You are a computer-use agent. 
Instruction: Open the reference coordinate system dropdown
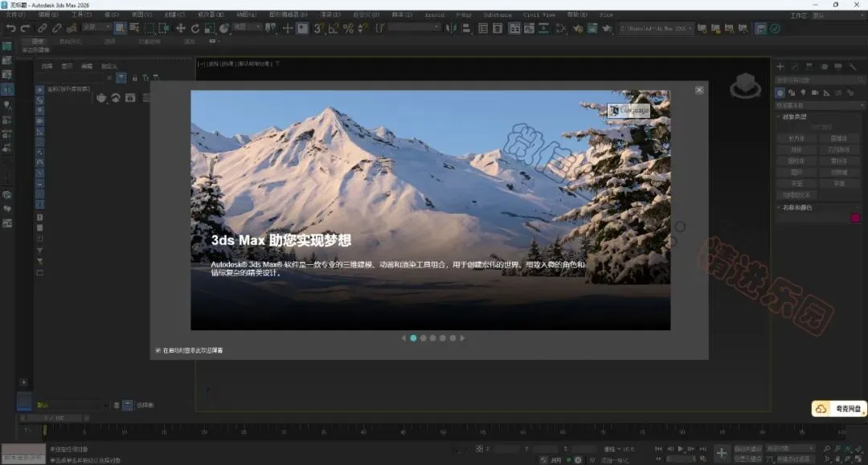pyautogui.click(x=247, y=27)
